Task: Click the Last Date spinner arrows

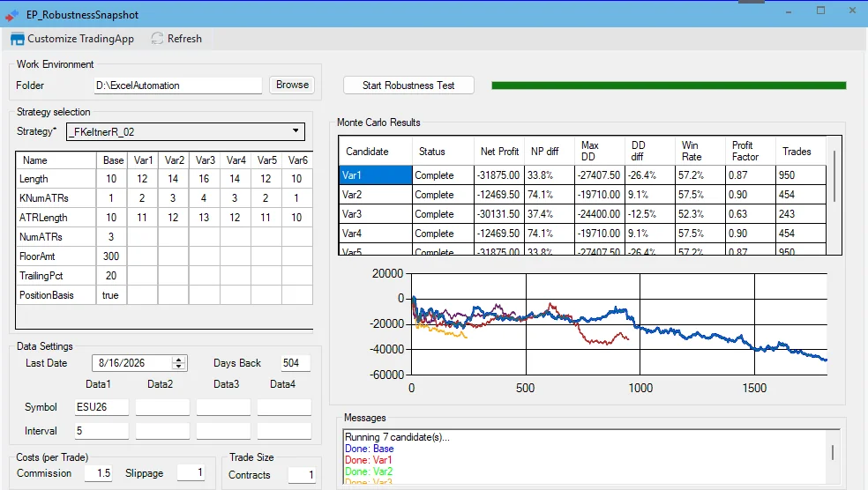Action: [178, 363]
